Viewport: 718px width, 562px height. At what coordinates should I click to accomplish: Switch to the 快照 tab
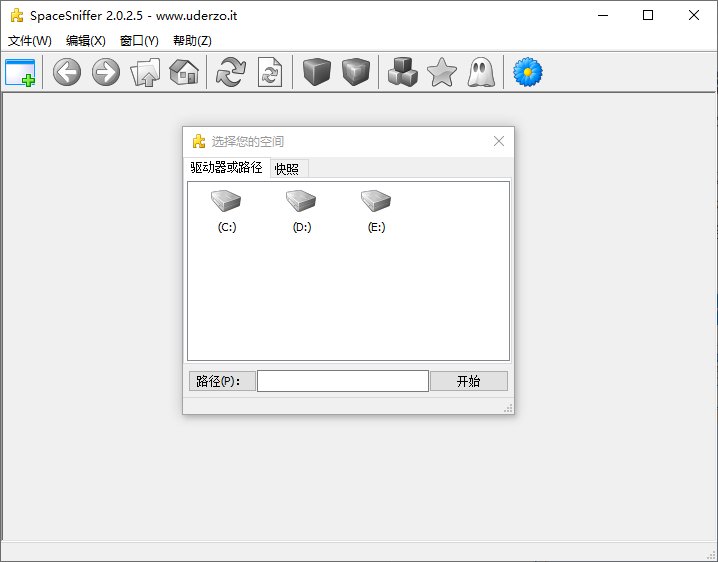click(287, 168)
